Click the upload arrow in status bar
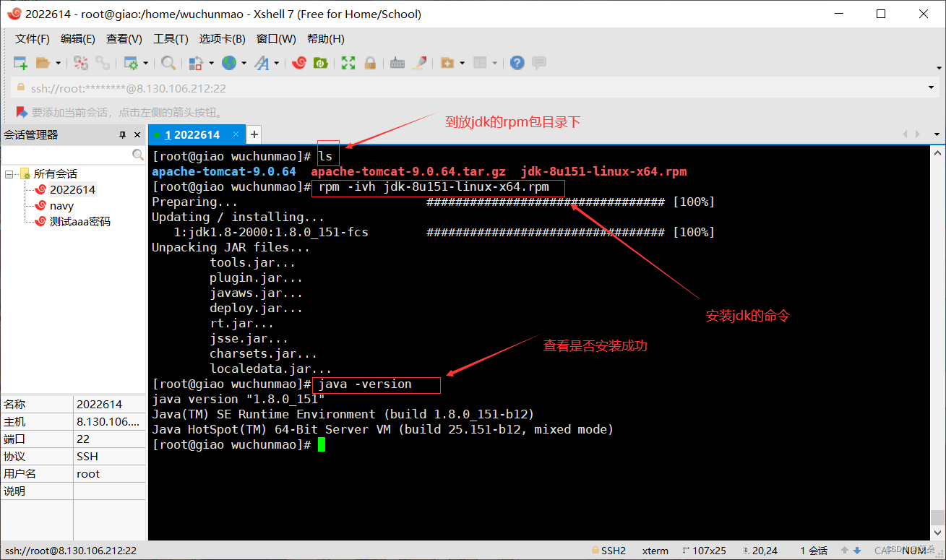Image resolution: width=946 pixels, height=560 pixels. pyautogui.click(x=846, y=551)
